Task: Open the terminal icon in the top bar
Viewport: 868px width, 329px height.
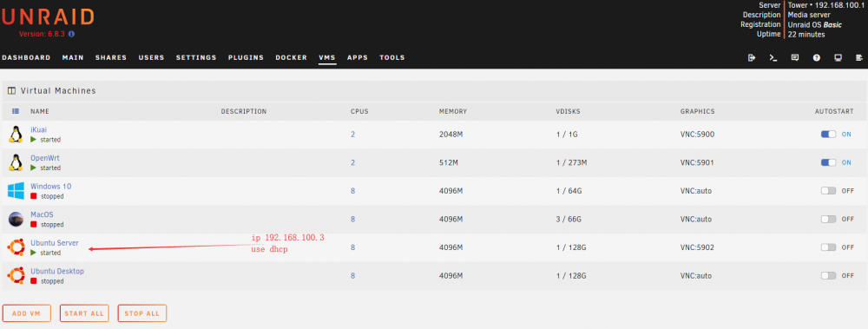Action: [773, 57]
